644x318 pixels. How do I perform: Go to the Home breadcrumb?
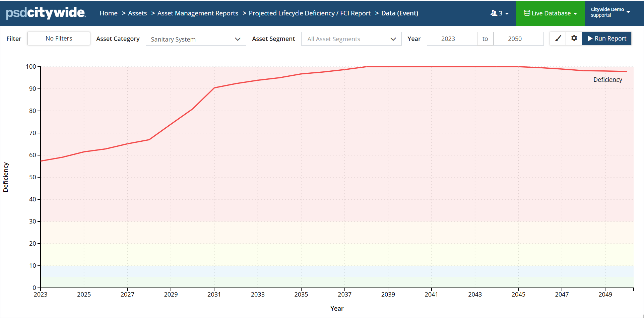click(109, 13)
